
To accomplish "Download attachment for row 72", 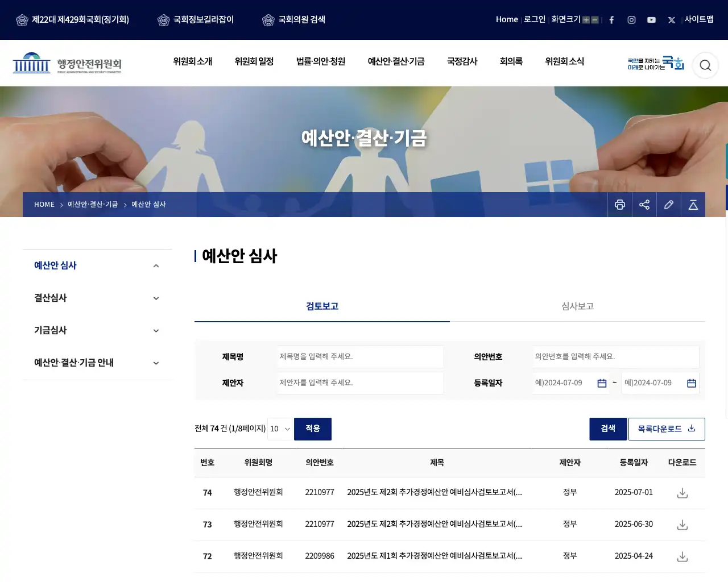I will (682, 556).
